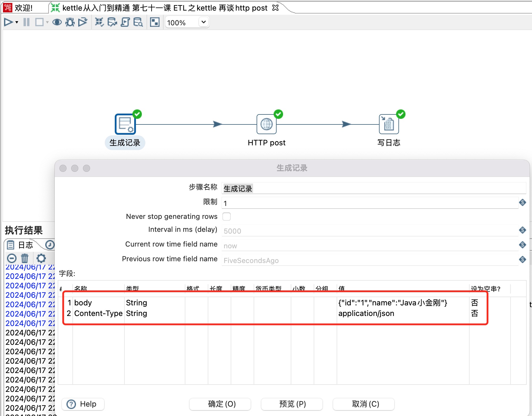Image resolution: width=532 pixels, height=416 pixels.
Task: Generate SQL with the scroll icon
Action: click(x=125, y=22)
